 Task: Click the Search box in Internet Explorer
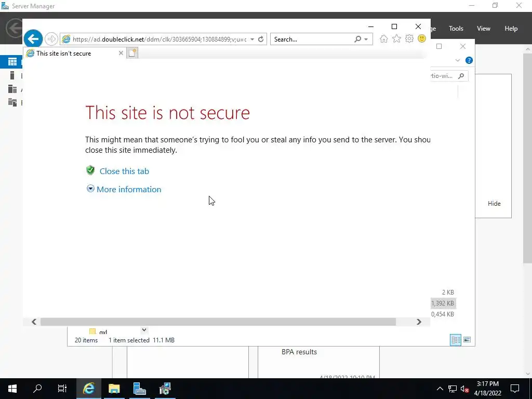coord(312,39)
